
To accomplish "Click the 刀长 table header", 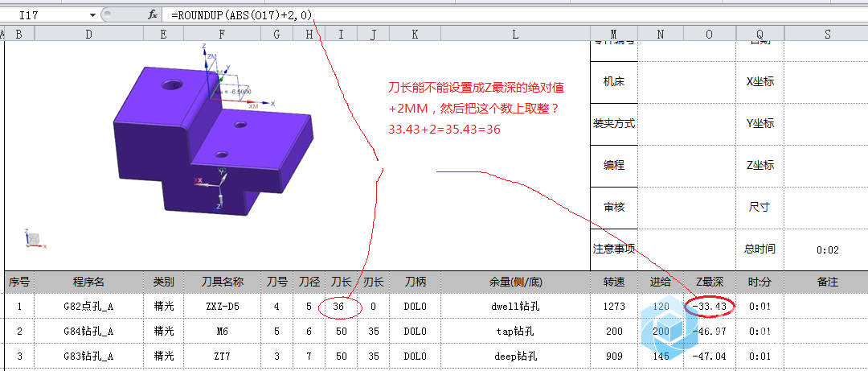I will 341,282.
